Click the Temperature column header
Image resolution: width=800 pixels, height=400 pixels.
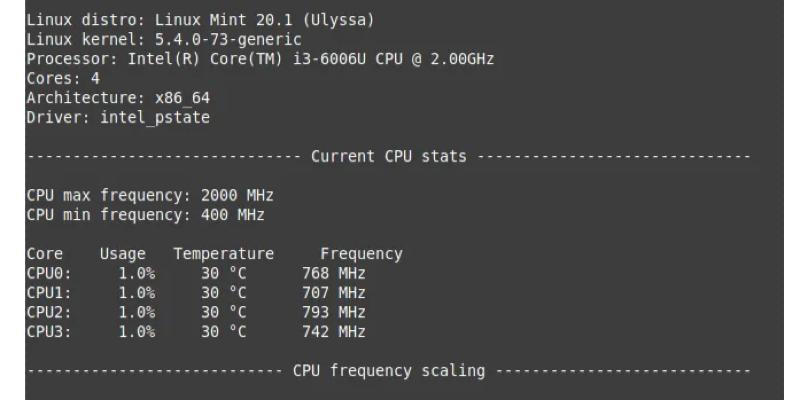pyautogui.click(x=223, y=254)
